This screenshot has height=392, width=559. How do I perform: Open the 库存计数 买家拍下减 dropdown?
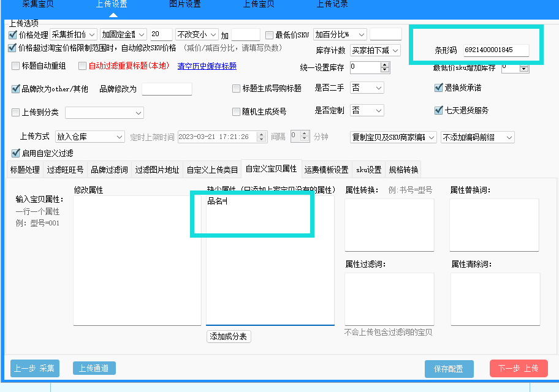click(x=375, y=51)
